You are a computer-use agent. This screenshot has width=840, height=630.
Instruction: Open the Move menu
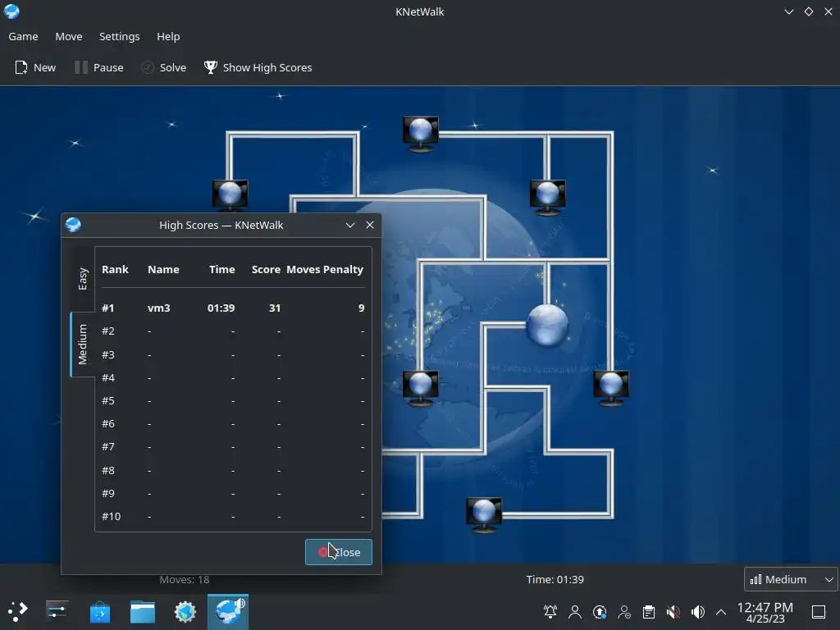[x=69, y=36]
